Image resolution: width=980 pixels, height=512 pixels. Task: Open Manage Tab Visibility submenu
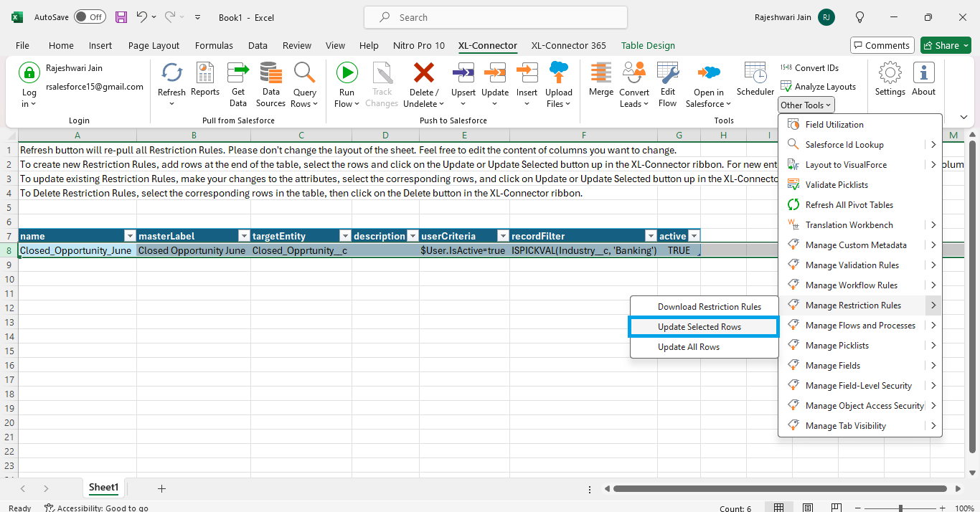tap(860, 426)
